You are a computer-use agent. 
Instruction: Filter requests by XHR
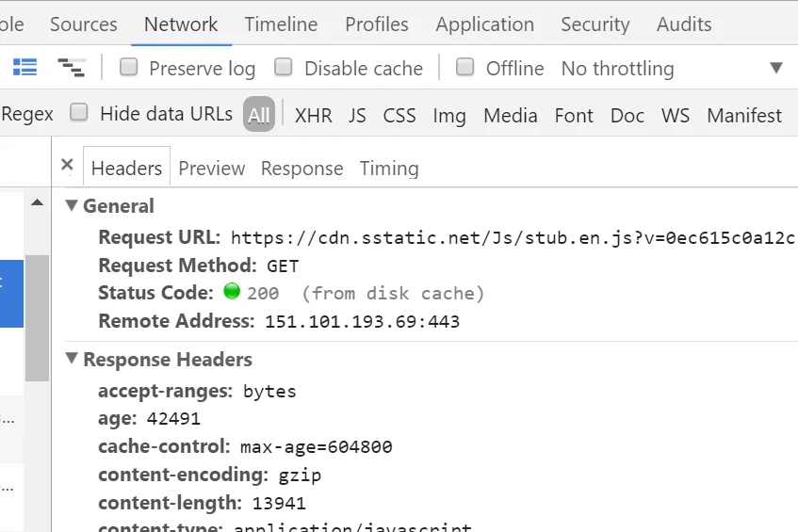[x=314, y=116]
